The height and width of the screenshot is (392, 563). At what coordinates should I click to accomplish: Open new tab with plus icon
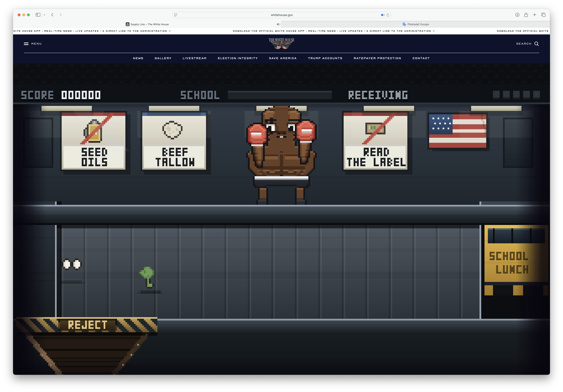[535, 15]
